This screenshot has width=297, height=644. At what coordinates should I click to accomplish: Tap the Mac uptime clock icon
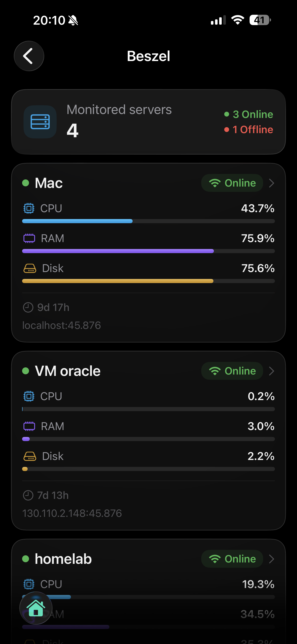point(28,307)
